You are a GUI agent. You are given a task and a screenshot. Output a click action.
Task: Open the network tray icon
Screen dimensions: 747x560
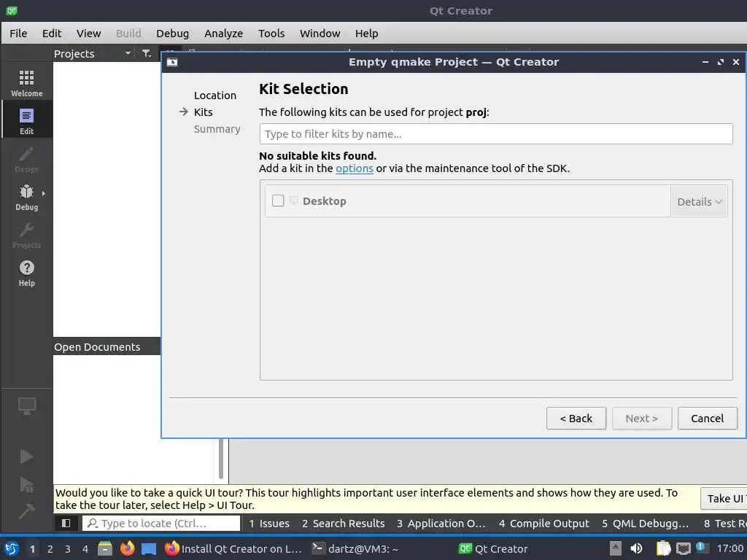click(x=683, y=548)
